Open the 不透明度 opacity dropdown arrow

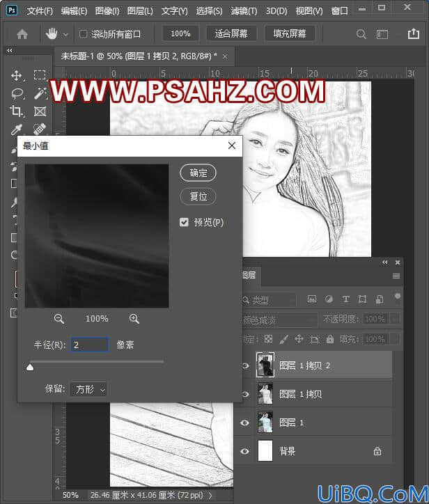[395, 319]
